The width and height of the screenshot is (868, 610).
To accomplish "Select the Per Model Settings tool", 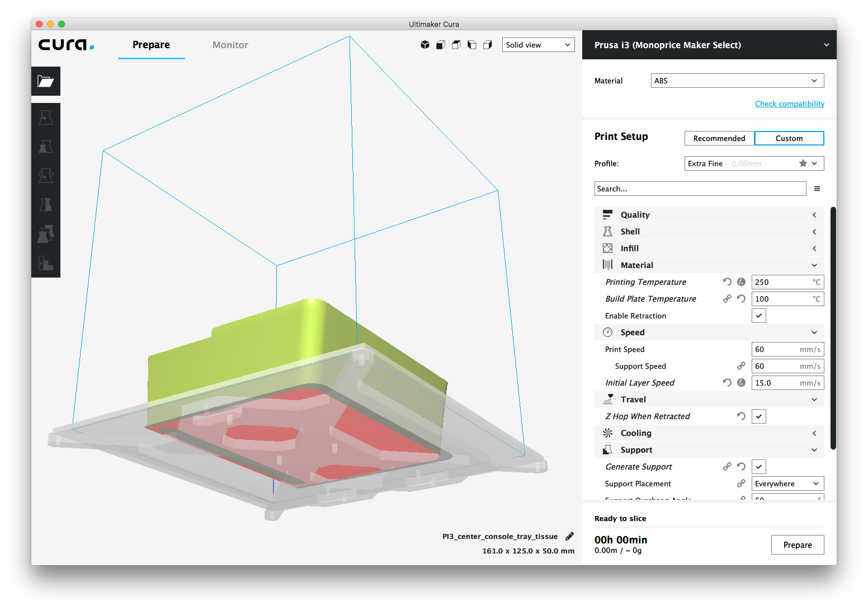I will tap(46, 234).
